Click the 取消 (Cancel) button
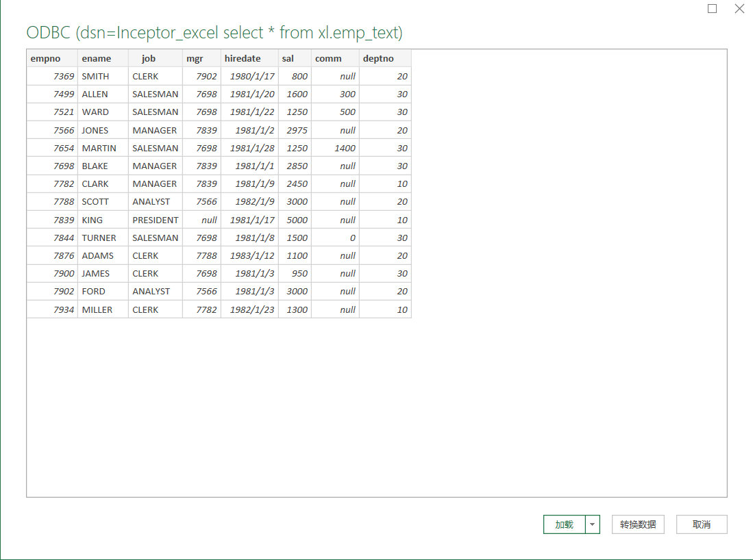The height and width of the screenshot is (560, 753). [702, 524]
